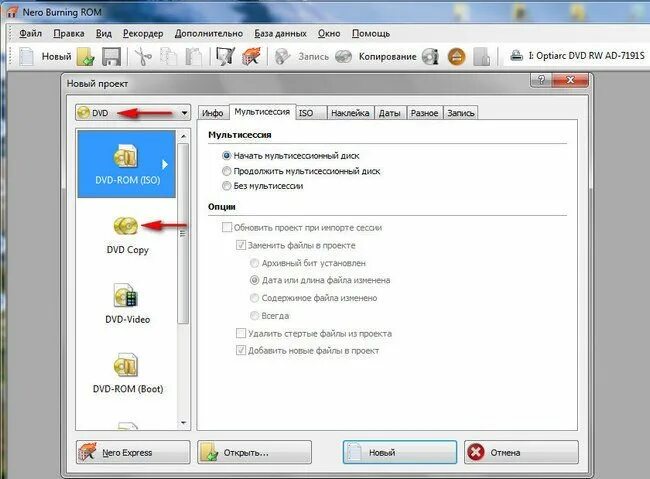The width and height of the screenshot is (650, 479).
Task: Click the Cut scissors icon
Action: (x=143, y=56)
